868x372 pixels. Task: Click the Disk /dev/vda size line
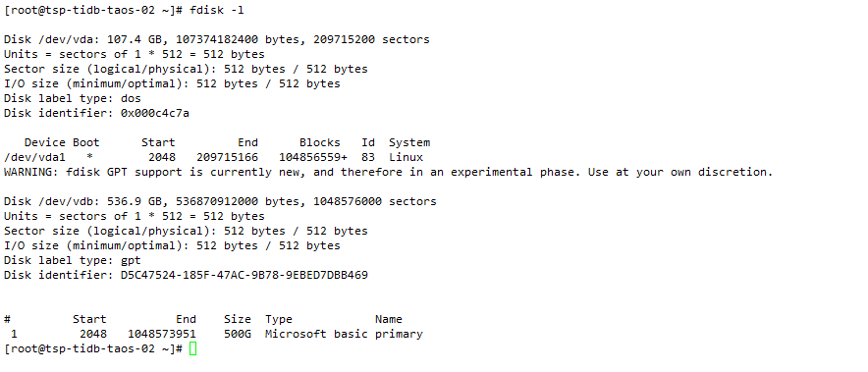pyautogui.click(x=216, y=40)
